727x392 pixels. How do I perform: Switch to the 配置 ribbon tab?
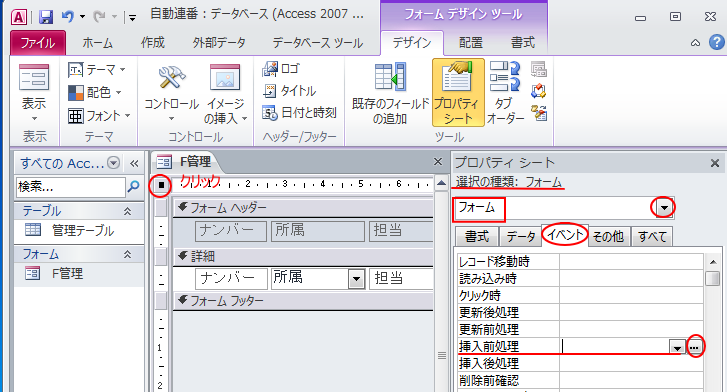coord(471,43)
